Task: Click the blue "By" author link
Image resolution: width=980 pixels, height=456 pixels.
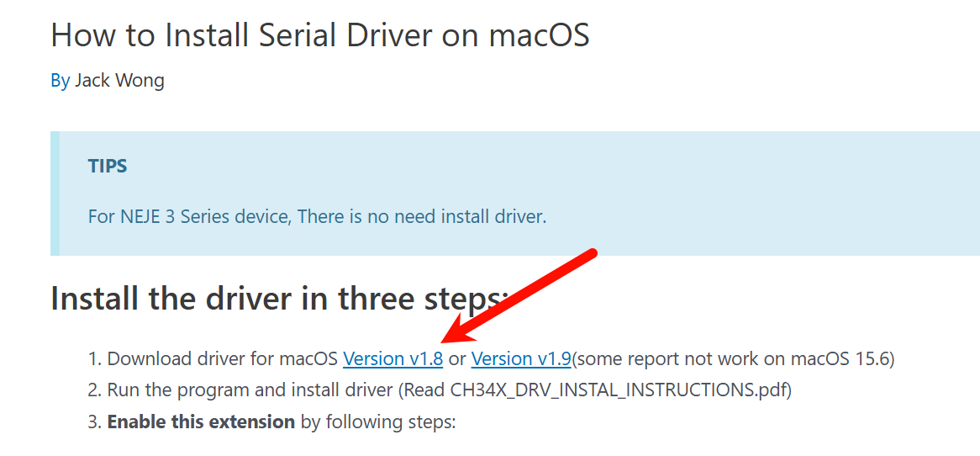Action: 60,81
